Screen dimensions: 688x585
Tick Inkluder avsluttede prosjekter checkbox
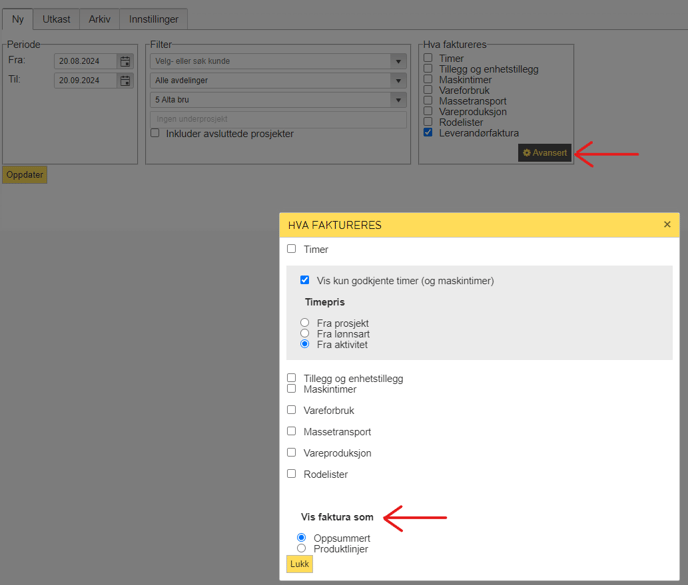pos(155,133)
